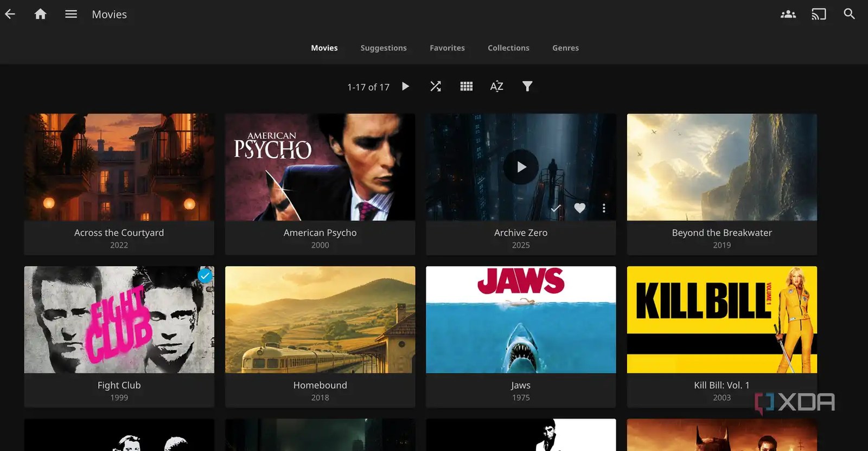
Task: Open the Kill Bill poster
Action: (x=722, y=319)
